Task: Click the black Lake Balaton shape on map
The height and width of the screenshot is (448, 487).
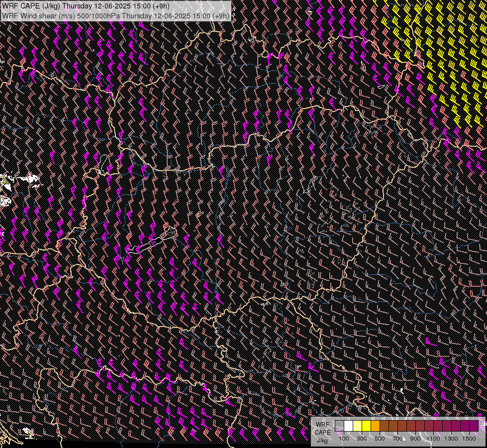Action: pyautogui.click(x=152, y=243)
